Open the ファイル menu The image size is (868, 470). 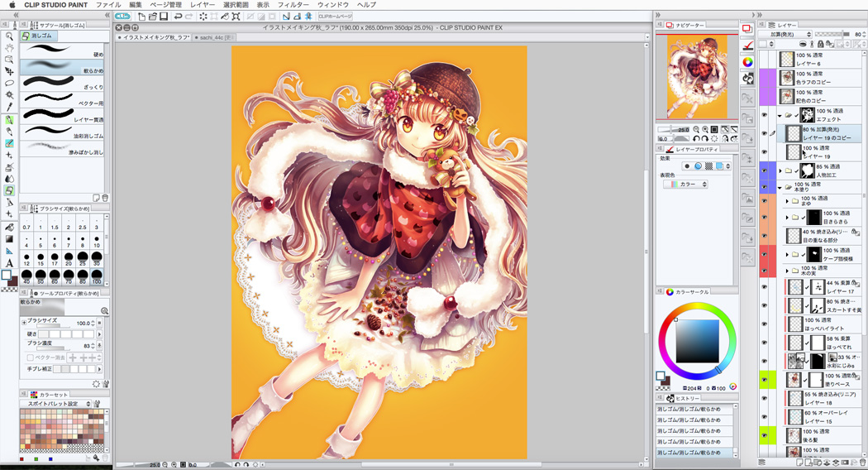tap(108, 4)
